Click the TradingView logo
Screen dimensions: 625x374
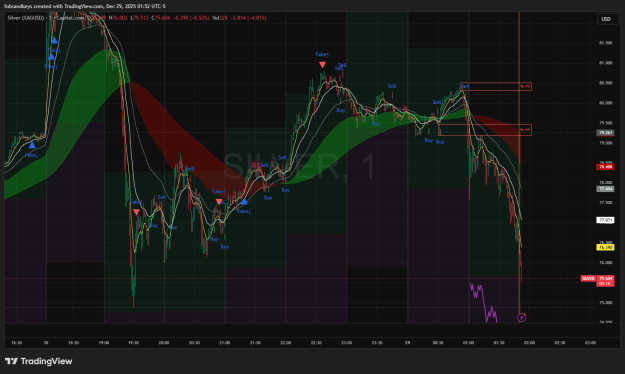39,361
